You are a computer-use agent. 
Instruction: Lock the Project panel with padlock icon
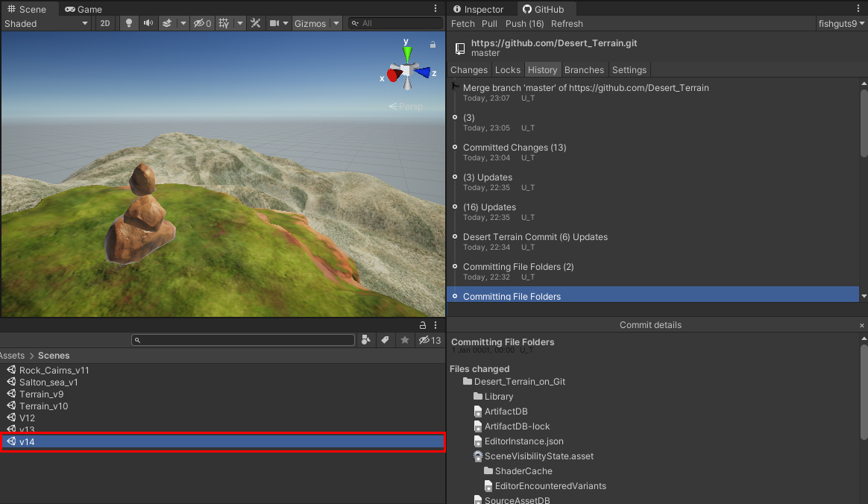(x=423, y=325)
